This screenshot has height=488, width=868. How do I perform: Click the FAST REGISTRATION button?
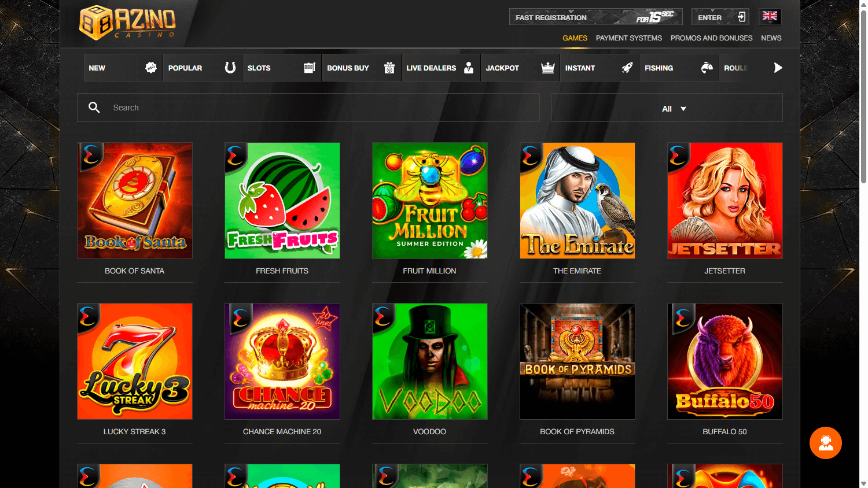pyautogui.click(x=595, y=17)
